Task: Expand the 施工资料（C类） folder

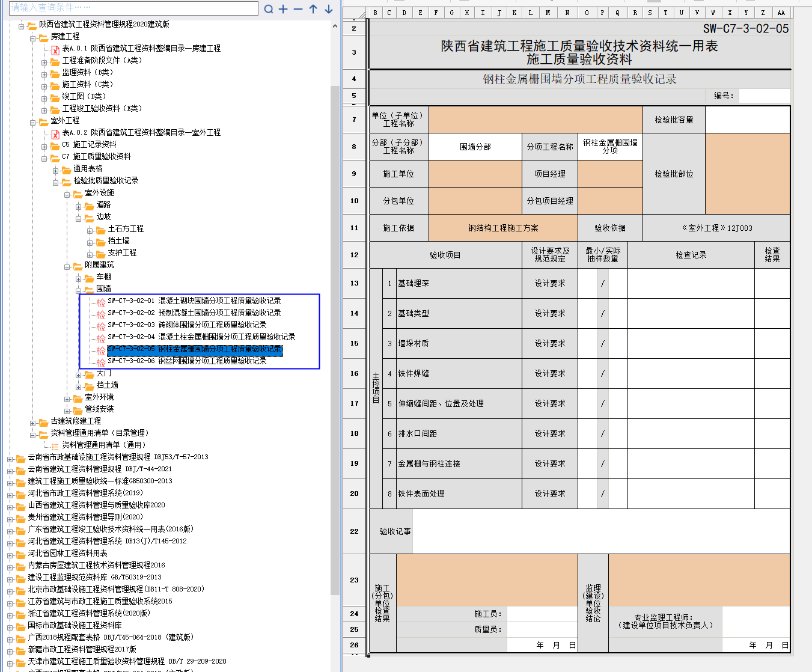Action: click(44, 85)
